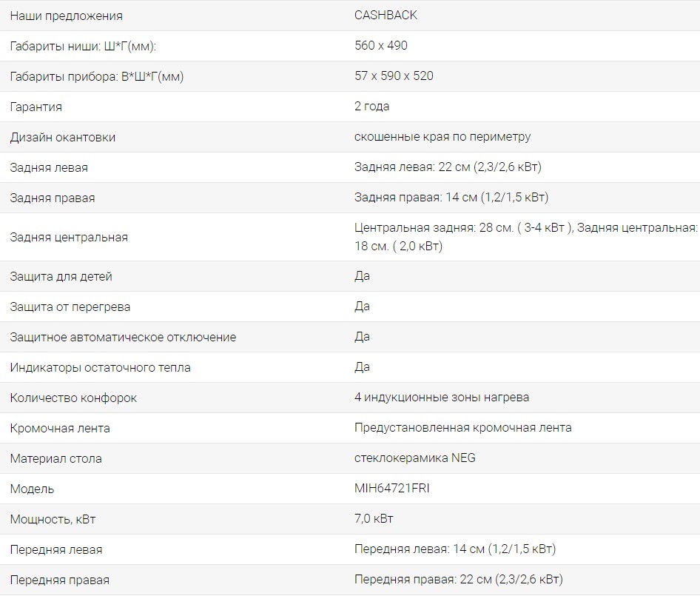Click 'Предустановленная кромочная лента' value
700x596 pixels.
coord(462,428)
